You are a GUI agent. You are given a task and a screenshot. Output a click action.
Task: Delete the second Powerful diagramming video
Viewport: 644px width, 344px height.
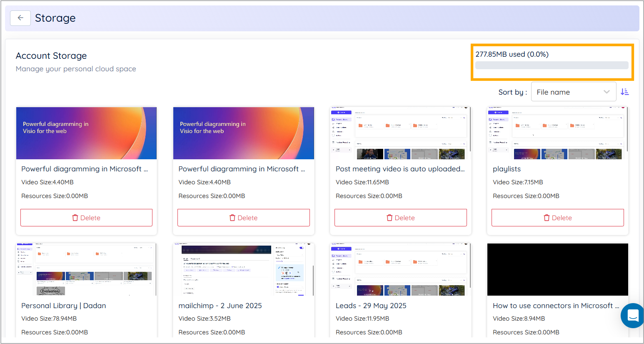pyautogui.click(x=243, y=218)
